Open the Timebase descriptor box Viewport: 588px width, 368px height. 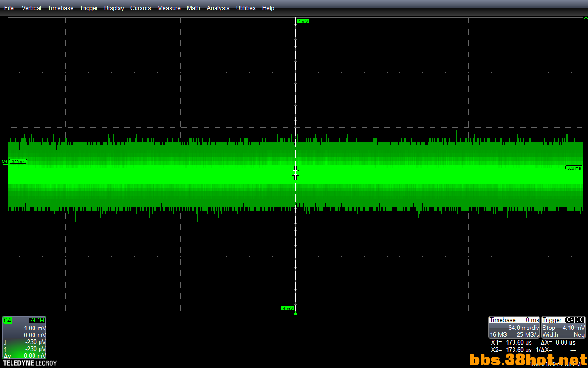click(x=514, y=327)
